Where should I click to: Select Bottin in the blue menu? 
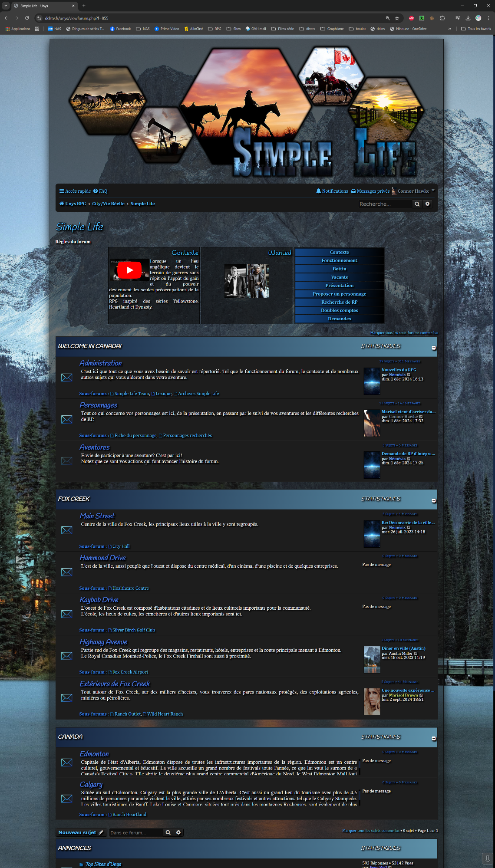pos(339,269)
